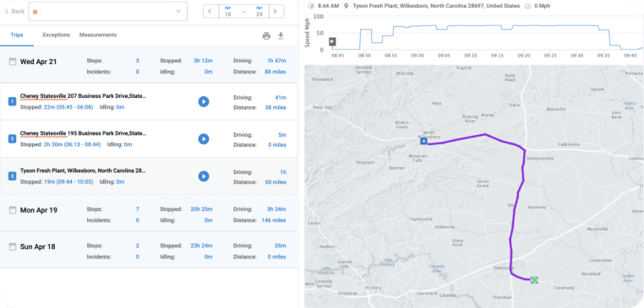Open the vehicle selector dropdown
This screenshot has height=308, width=644.
[x=107, y=12]
